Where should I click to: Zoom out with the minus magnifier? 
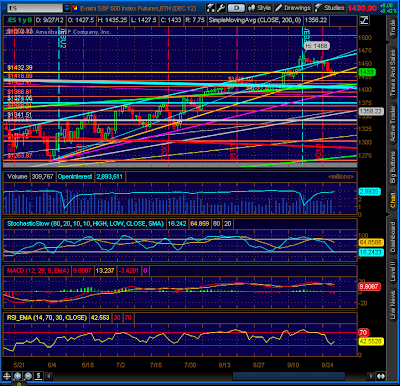28,376
